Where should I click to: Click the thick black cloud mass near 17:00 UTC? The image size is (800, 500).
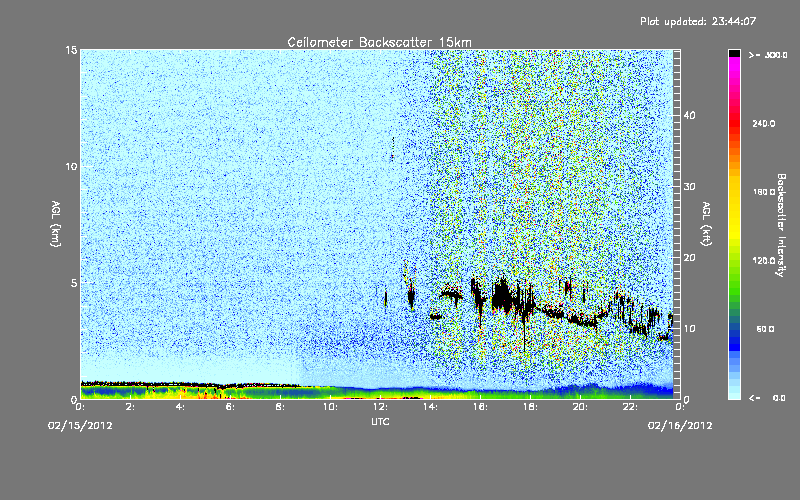click(x=503, y=296)
